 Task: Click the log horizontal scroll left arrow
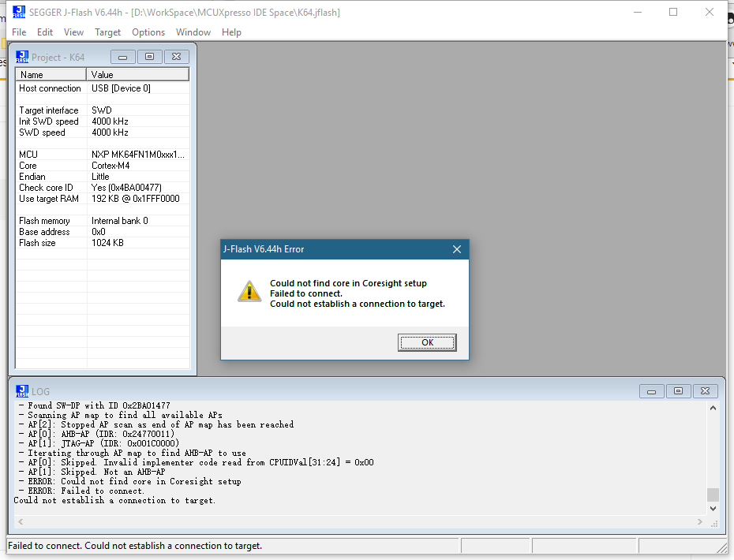click(x=21, y=521)
